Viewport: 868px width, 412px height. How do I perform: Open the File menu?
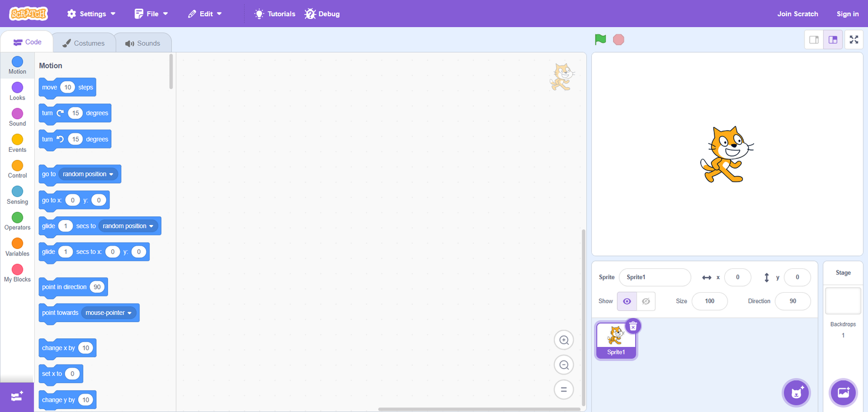tap(151, 14)
